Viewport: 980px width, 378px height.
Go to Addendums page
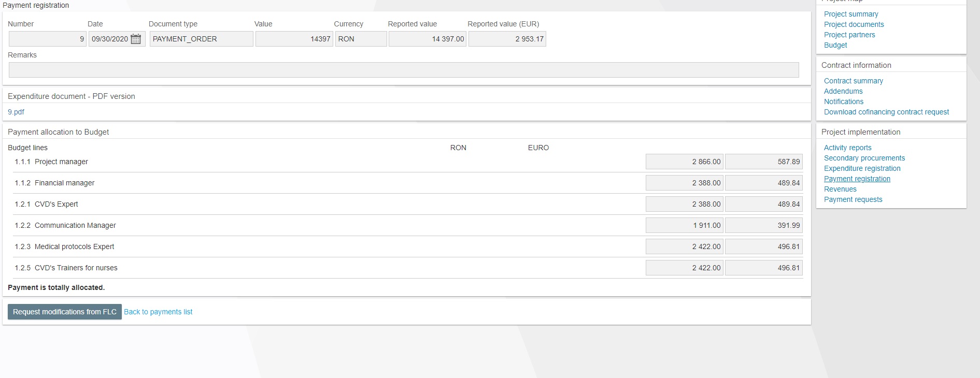(x=843, y=91)
